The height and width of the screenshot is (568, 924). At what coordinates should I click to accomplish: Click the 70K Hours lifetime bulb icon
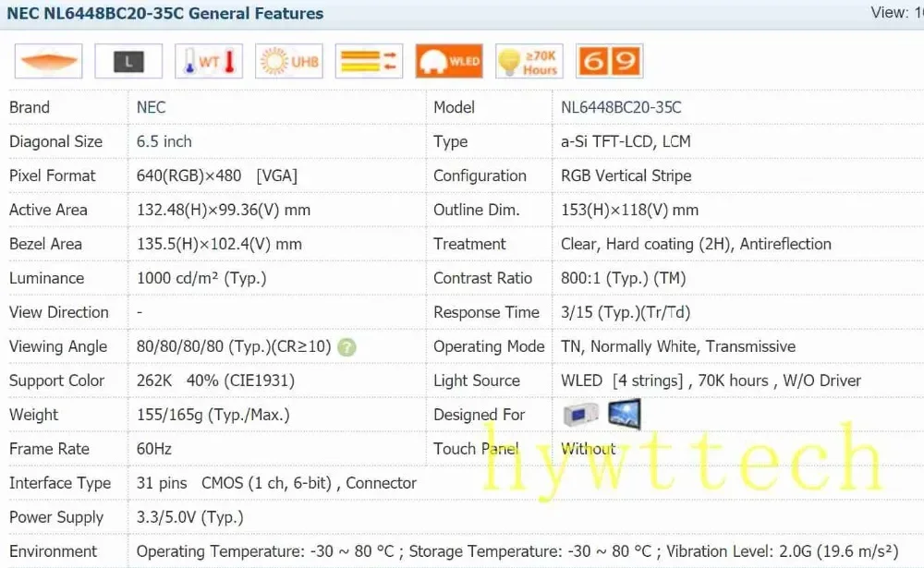click(x=529, y=60)
